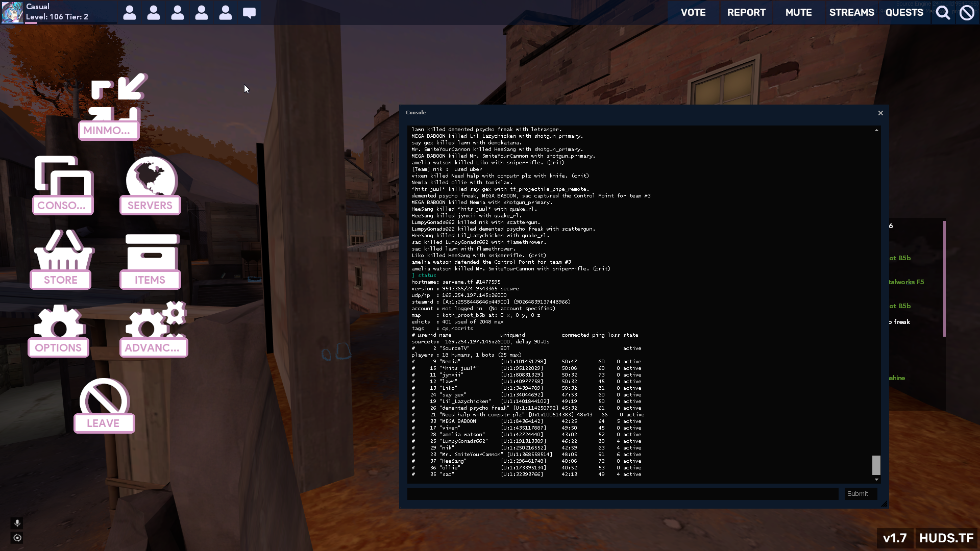Click the blocked circle icon top right
This screenshot has width=980, height=551.
pyautogui.click(x=967, y=12)
